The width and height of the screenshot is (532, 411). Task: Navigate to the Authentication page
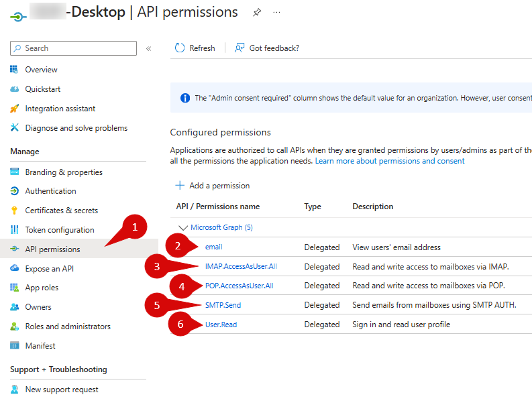pos(50,191)
